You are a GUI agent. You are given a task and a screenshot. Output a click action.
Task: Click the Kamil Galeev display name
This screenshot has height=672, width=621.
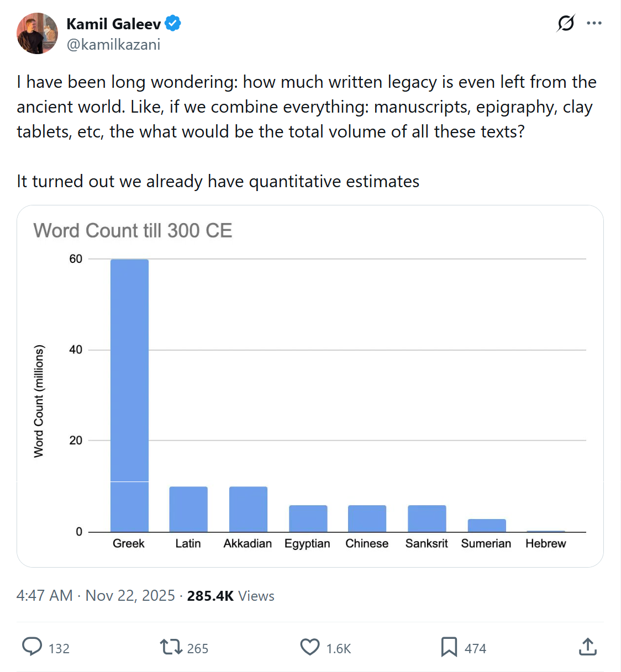coord(113,24)
